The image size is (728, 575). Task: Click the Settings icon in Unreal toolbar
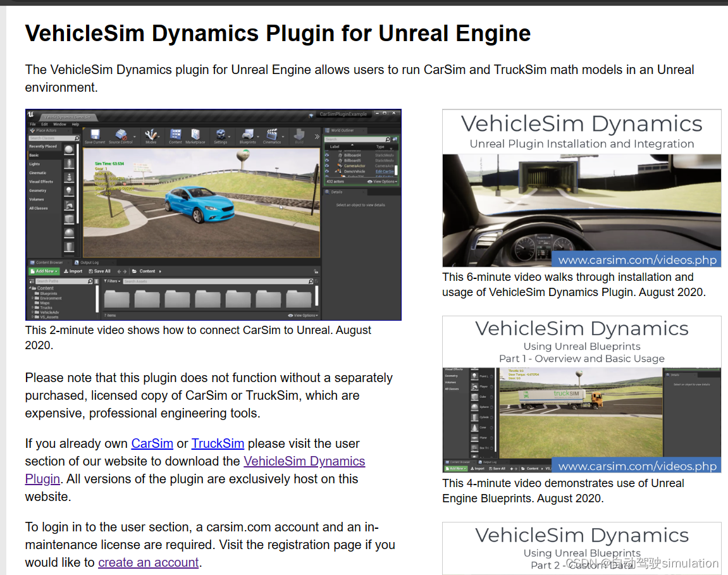[221, 136]
